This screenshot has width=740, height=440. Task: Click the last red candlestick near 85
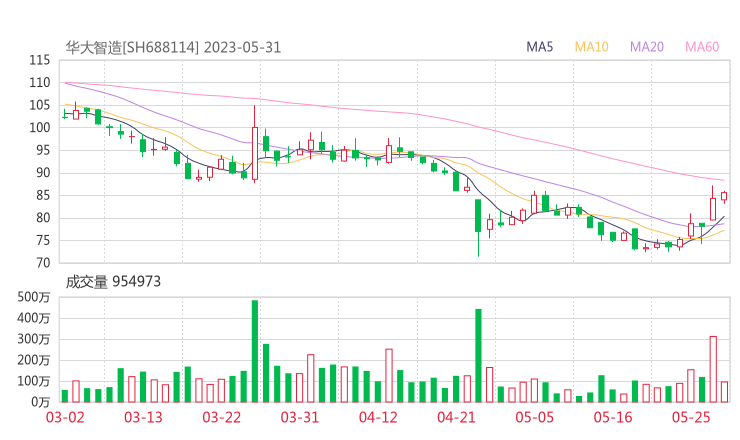point(724,196)
